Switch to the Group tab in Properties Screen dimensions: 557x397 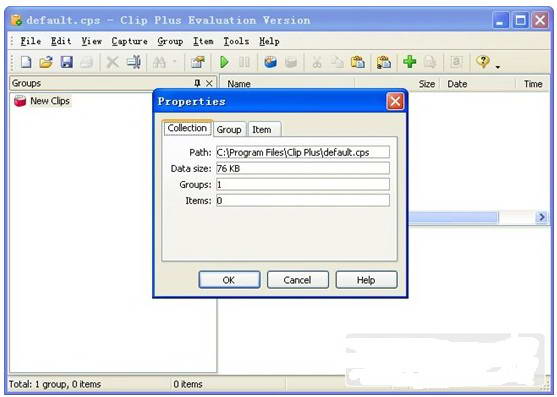click(x=229, y=130)
